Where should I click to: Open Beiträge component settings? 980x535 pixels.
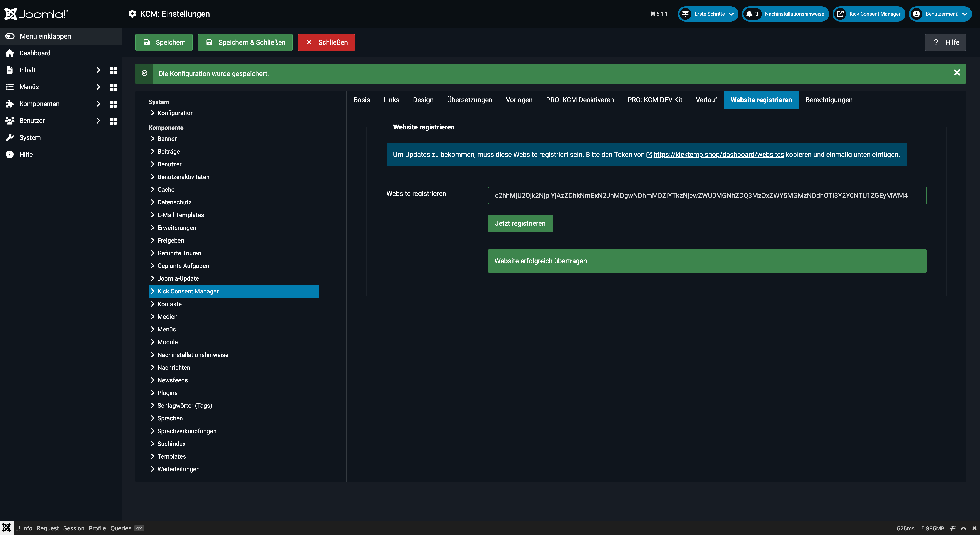click(x=169, y=152)
